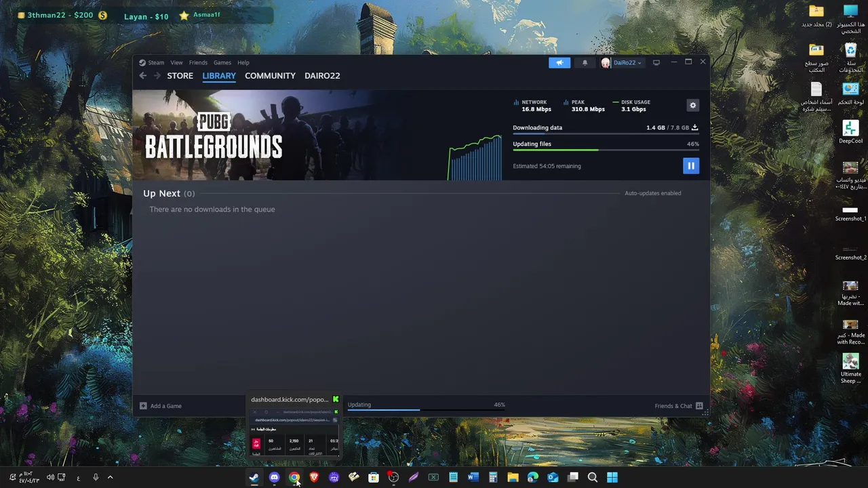Screen dimensions: 868x488
Task: Click the bottom Updating progress bar
Action: coord(427,409)
